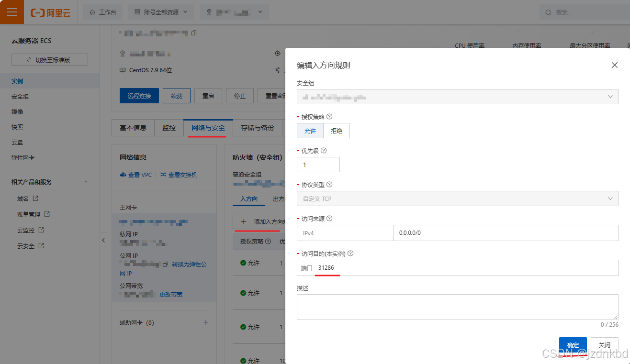The height and width of the screenshot is (364, 630).
Task: Click 切换至标准版 button
Action: [50, 60]
